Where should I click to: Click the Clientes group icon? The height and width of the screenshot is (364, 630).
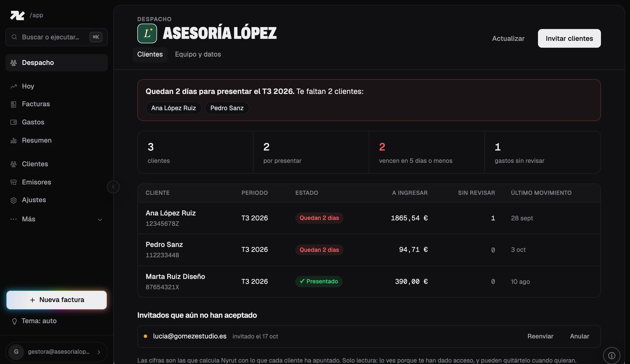(14, 164)
